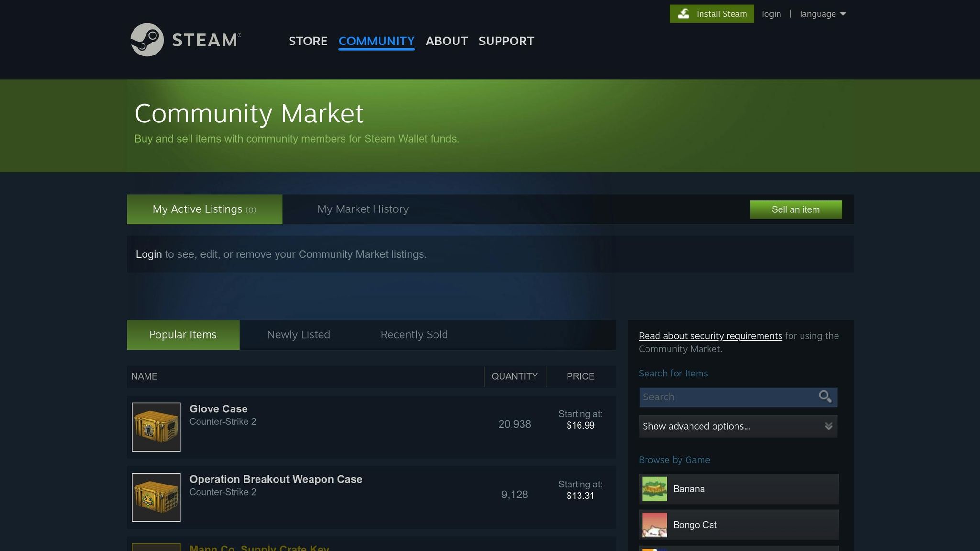Select the Popular Items tab
This screenshot has height=551, width=980.
click(x=183, y=335)
